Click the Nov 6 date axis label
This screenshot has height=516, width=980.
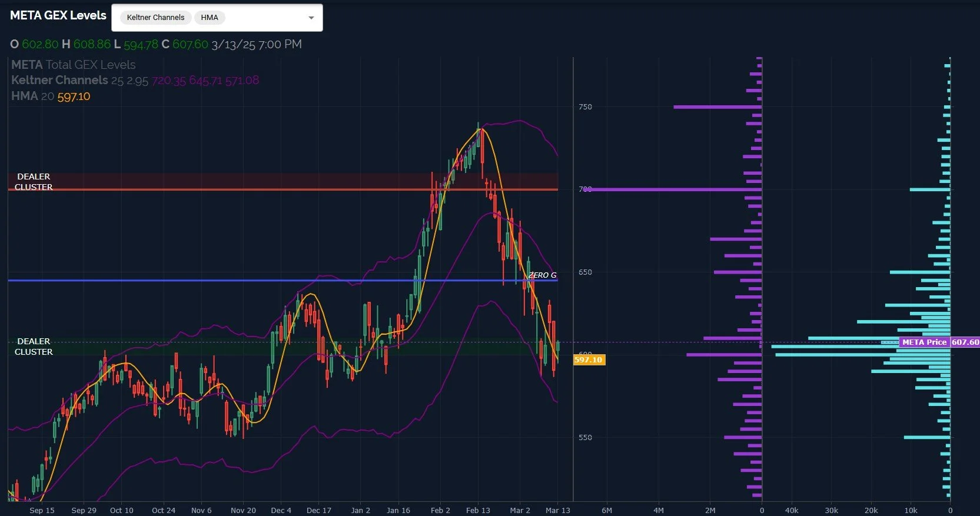coord(201,510)
